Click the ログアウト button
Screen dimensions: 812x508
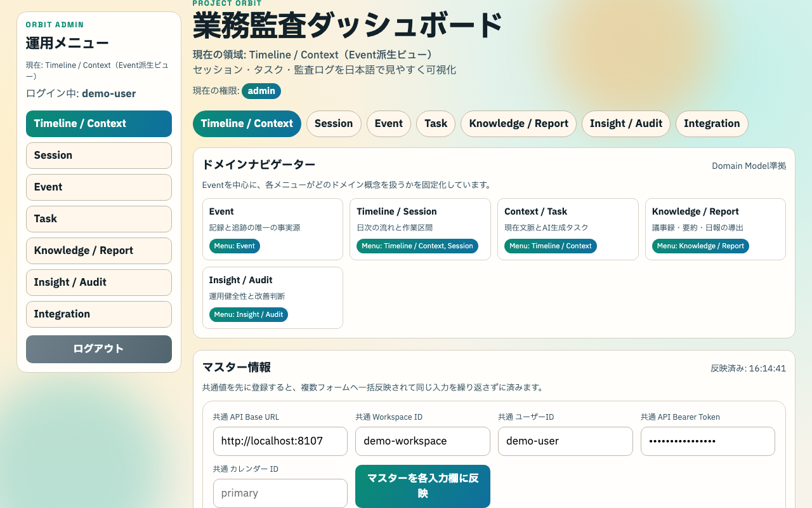[99, 349]
